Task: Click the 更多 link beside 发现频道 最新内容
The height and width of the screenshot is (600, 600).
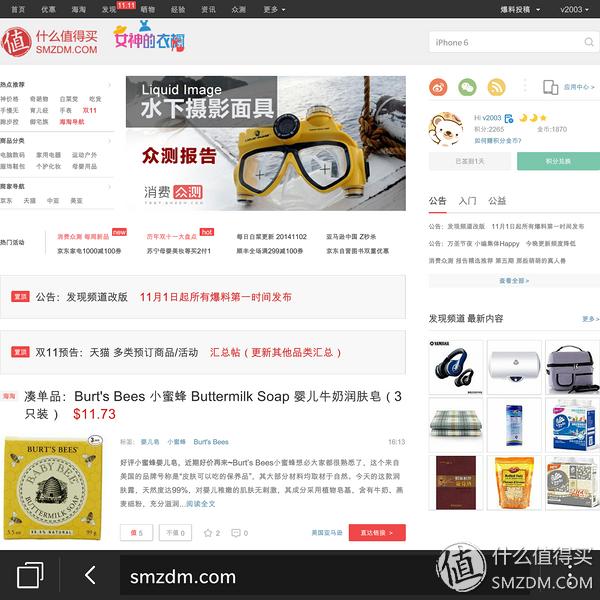Action: point(590,319)
